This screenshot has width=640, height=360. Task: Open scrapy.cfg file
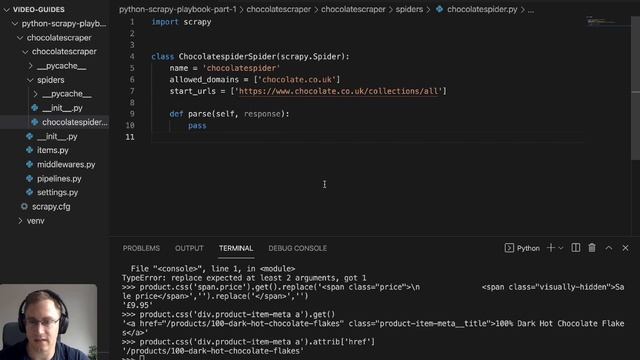[x=51, y=207]
